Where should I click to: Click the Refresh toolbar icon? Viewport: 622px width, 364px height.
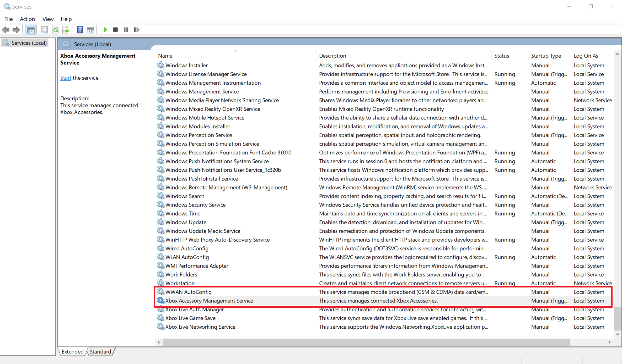[55, 30]
